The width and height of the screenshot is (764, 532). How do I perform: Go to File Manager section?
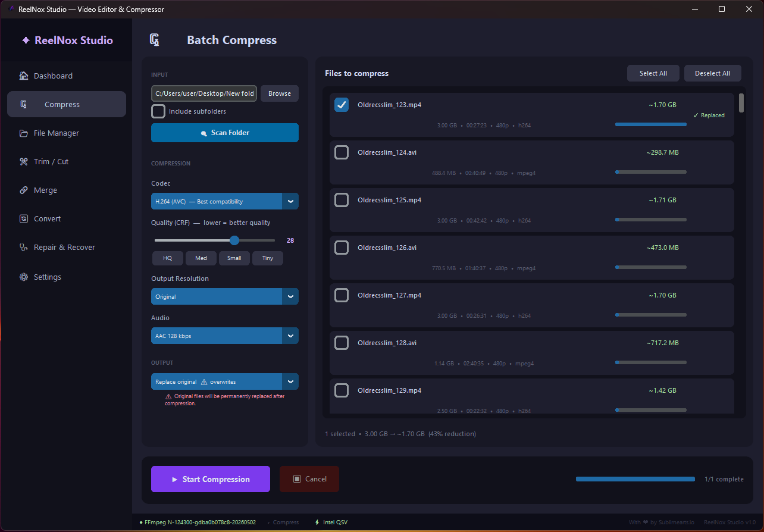point(67,133)
